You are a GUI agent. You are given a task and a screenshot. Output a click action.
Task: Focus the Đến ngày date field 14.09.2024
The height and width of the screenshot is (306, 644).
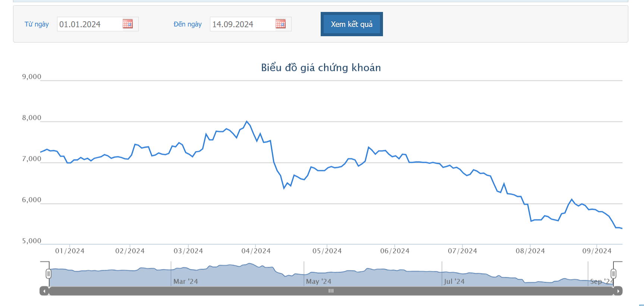coord(251,24)
